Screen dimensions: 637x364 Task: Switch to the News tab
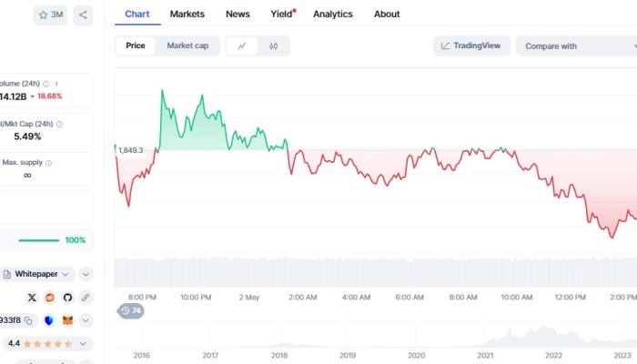click(x=238, y=14)
